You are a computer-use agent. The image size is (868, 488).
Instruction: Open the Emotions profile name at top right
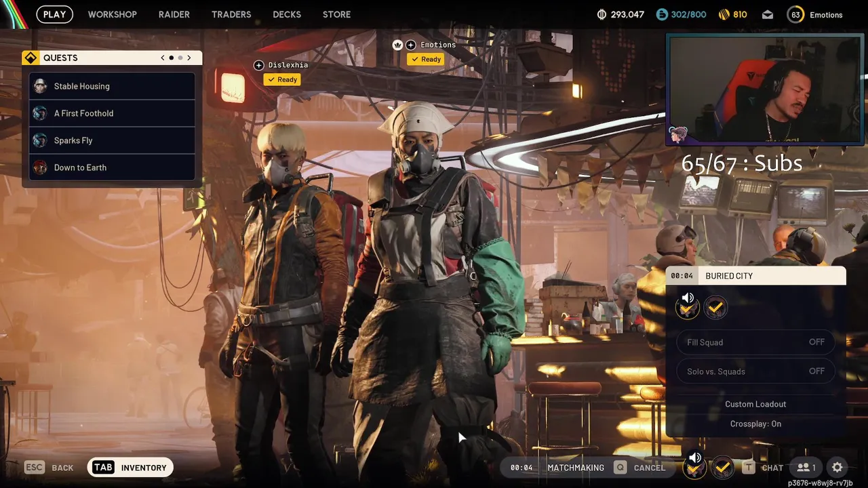826,15
